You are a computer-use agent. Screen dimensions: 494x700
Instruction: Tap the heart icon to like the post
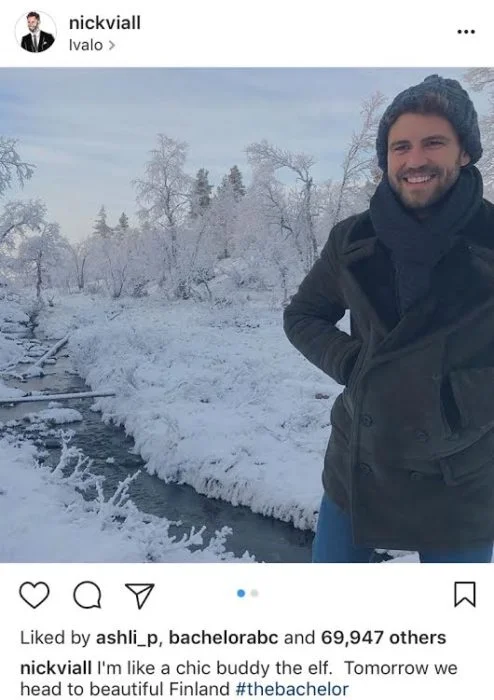(x=34, y=595)
